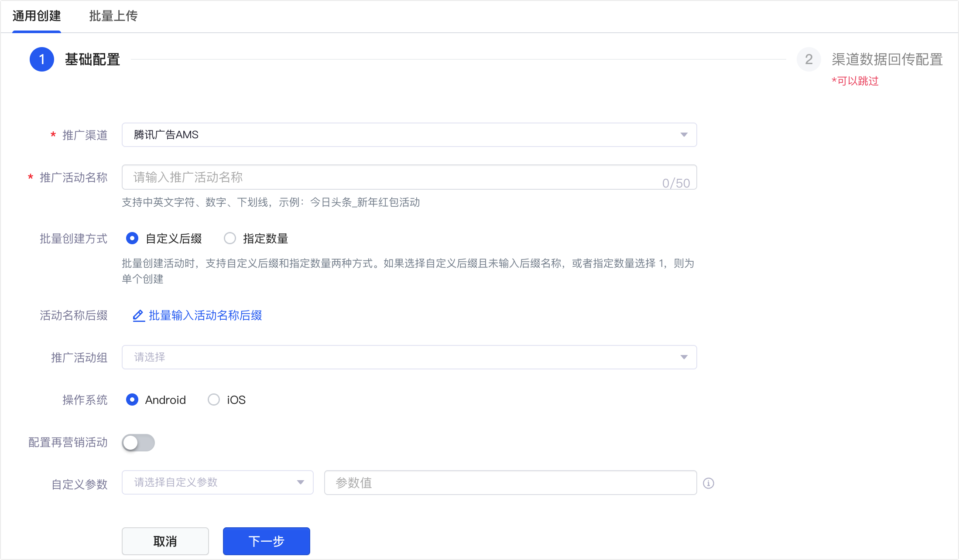Click the 渠道数据回传配置 step title
This screenshot has width=959, height=560.
[887, 59]
